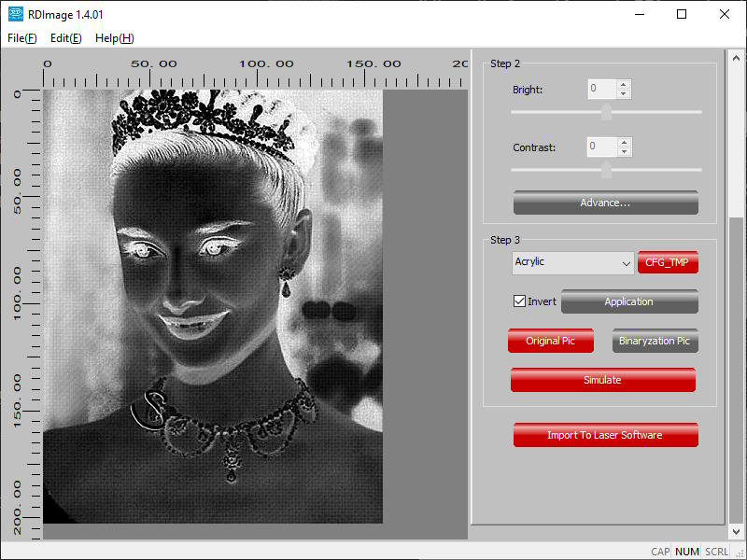Increase Bright value with up arrow
The height and width of the screenshot is (560, 747).
tap(624, 85)
